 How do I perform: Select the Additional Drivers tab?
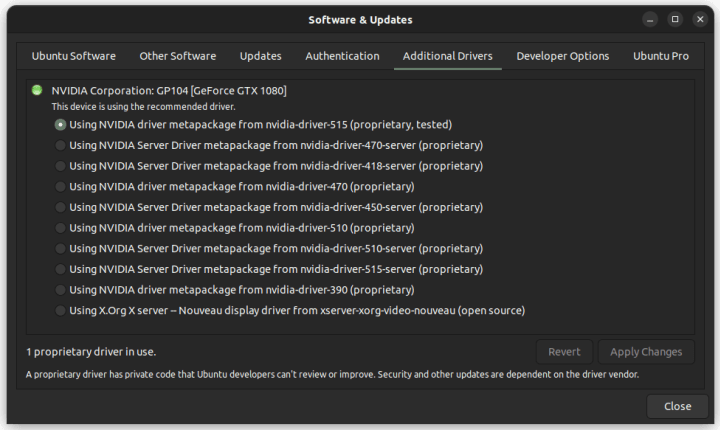[448, 56]
